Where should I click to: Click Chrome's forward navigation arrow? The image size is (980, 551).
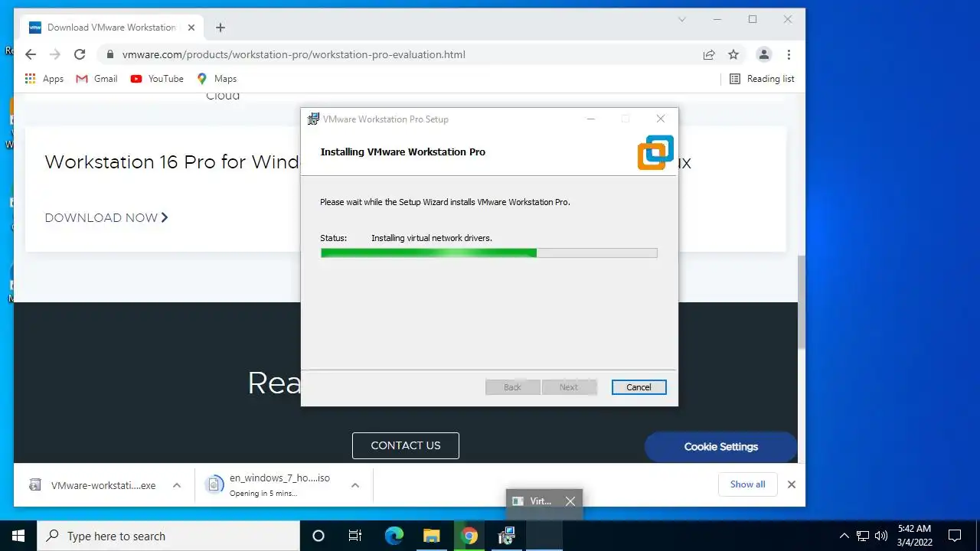tap(55, 54)
